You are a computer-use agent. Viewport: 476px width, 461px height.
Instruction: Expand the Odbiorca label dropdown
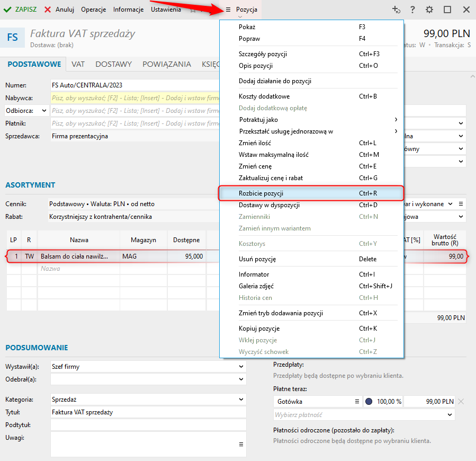click(43, 111)
